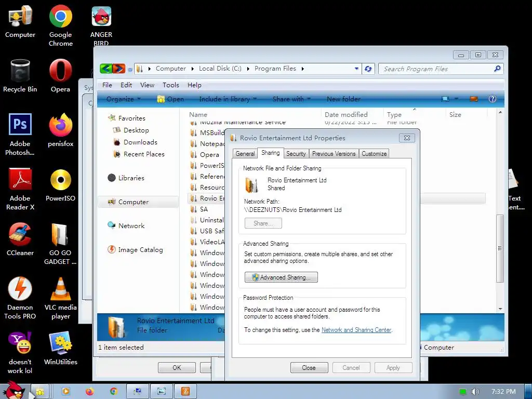Click the Open toolbar button
The width and height of the screenshot is (532, 399).
170,99
